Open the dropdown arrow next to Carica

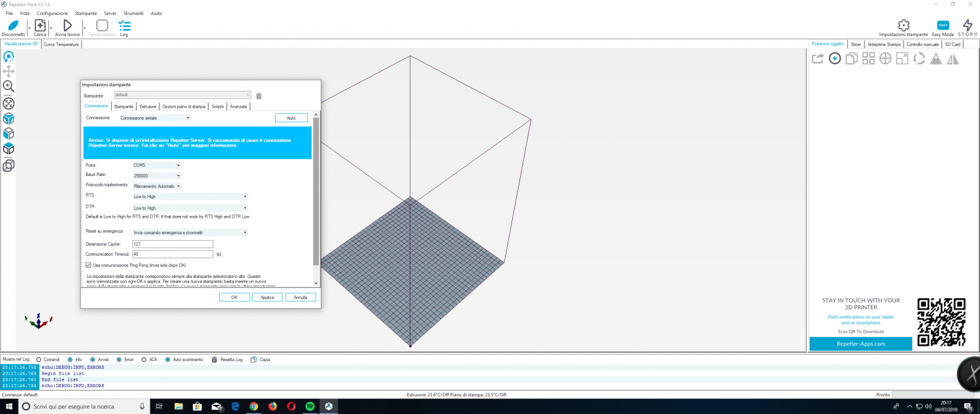(x=52, y=27)
